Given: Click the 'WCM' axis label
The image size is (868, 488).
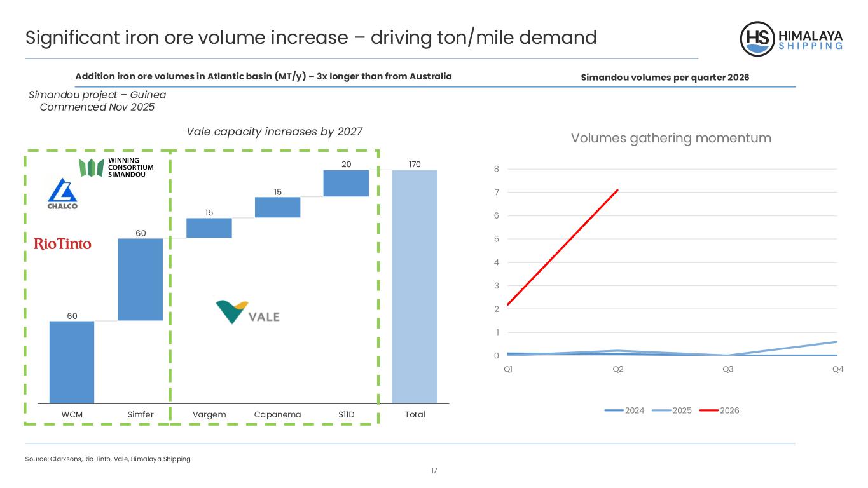Looking at the screenshot, I should [x=72, y=414].
